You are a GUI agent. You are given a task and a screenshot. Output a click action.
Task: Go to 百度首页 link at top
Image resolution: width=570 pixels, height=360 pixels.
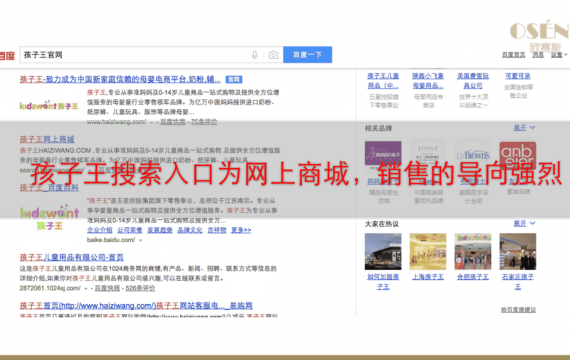(x=513, y=55)
